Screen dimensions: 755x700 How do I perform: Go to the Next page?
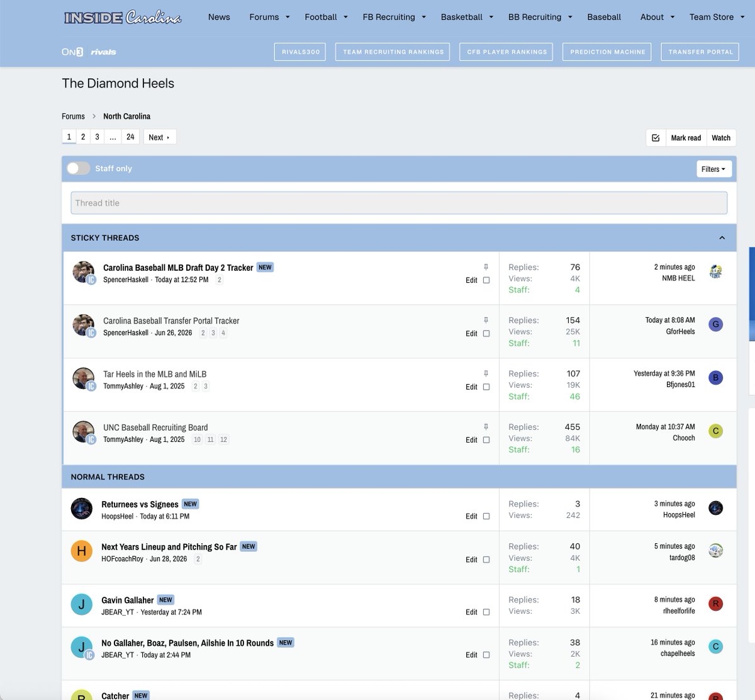click(160, 137)
